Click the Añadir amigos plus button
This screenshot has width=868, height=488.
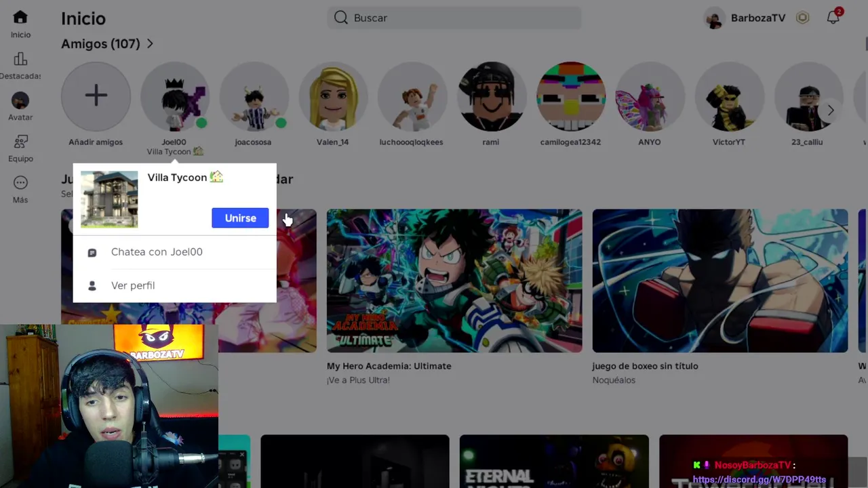point(96,96)
